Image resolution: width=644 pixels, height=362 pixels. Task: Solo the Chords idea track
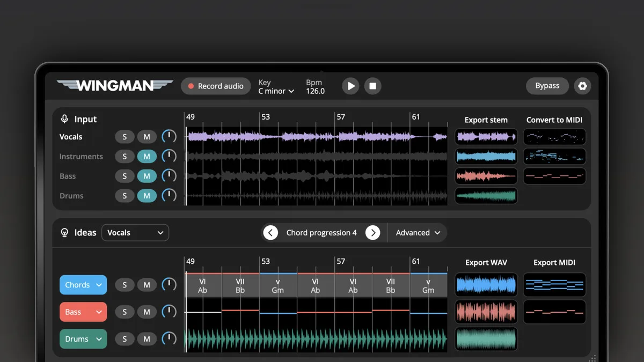pyautogui.click(x=125, y=285)
